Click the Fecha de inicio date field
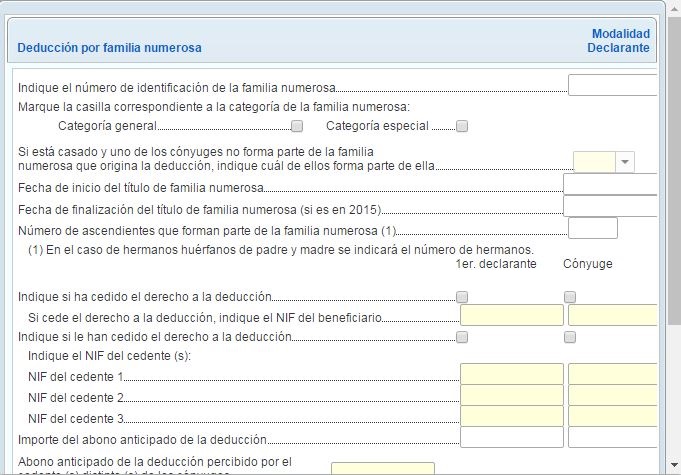The image size is (681, 475). [610, 185]
